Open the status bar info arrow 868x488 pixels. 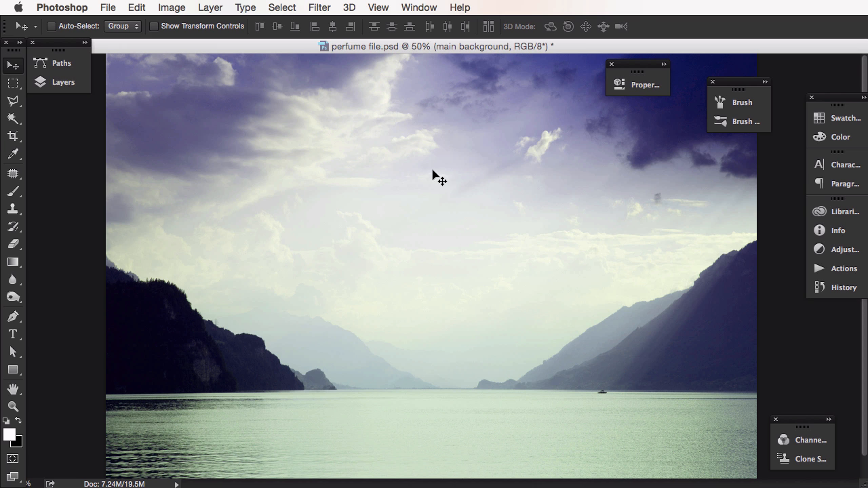tap(177, 484)
